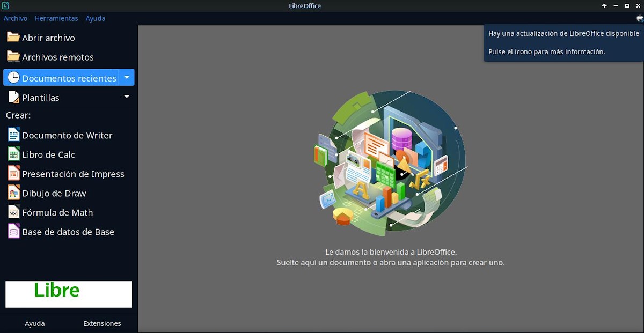644x333 pixels.
Task: Expand the Documentos recientes dropdown arrow
Action: 127,77
